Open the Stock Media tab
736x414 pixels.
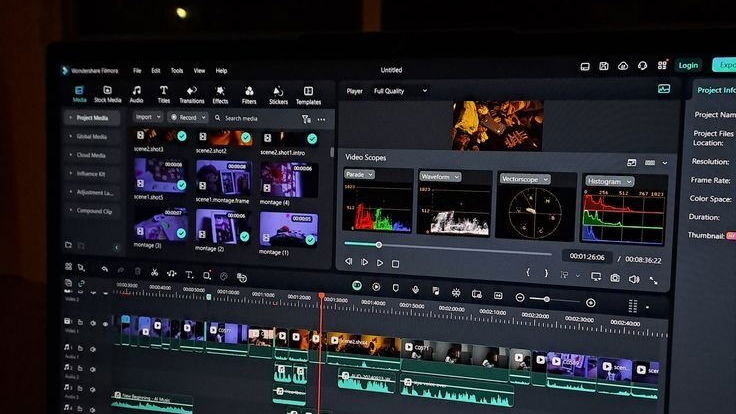coord(107,94)
